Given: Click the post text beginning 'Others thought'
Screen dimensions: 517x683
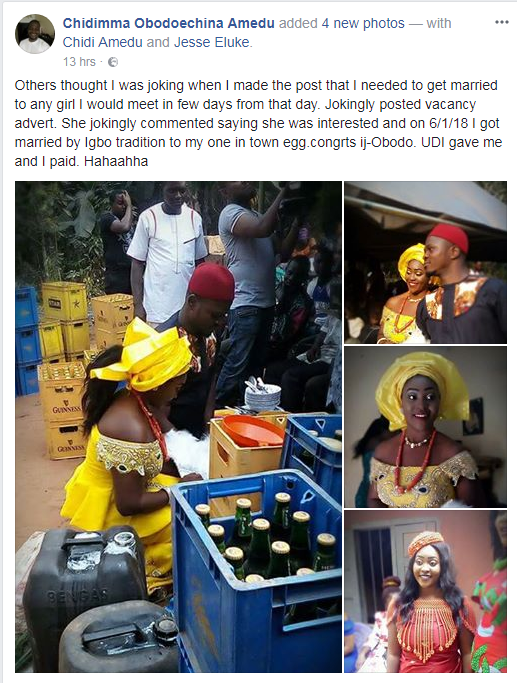Looking at the screenshot, I should pyautogui.click(x=258, y=123).
